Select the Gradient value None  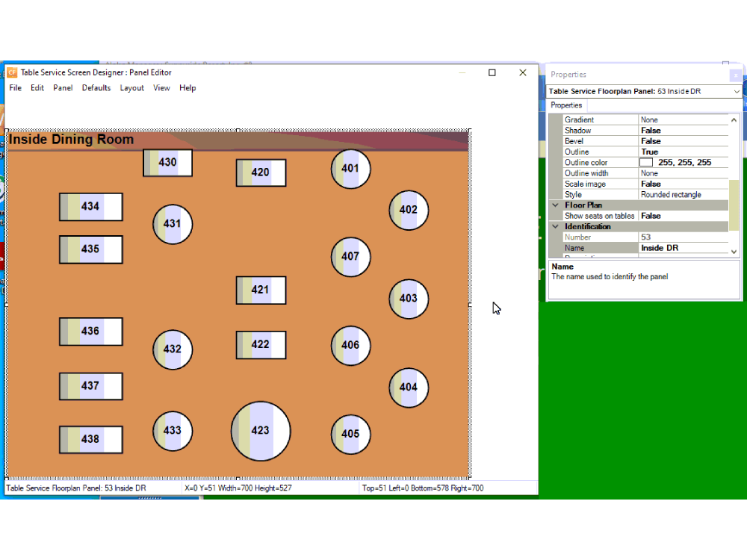pyautogui.click(x=684, y=120)
